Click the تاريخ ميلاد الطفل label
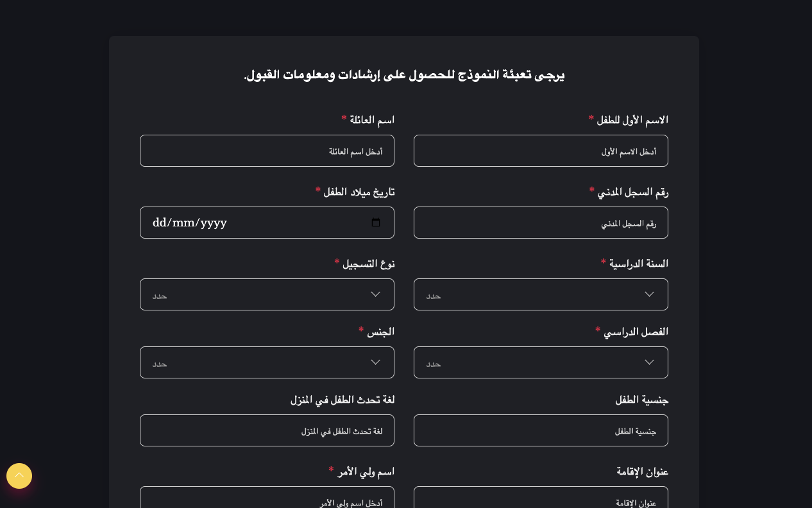This screenshot has height=508, width=812. pyautogui.click(x=359, y=192)
